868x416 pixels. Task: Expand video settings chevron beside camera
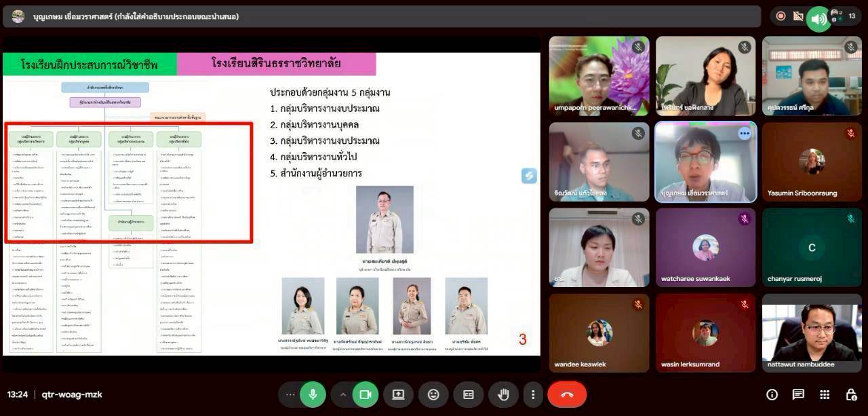pyautogui.click(x=343, y=394)
